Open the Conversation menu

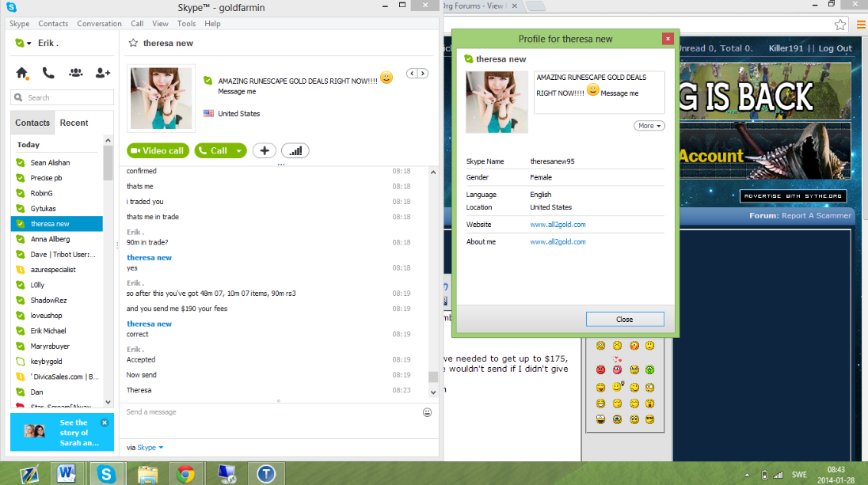99,24
